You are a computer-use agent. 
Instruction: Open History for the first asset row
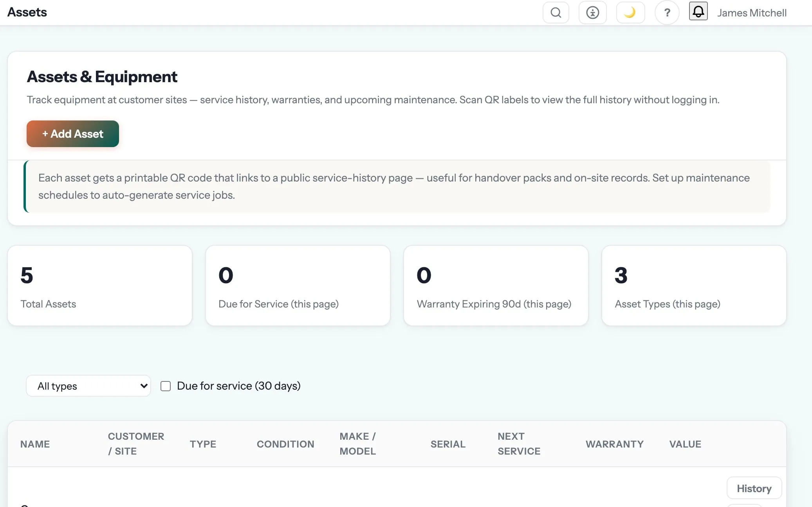(x=754, y=488)
